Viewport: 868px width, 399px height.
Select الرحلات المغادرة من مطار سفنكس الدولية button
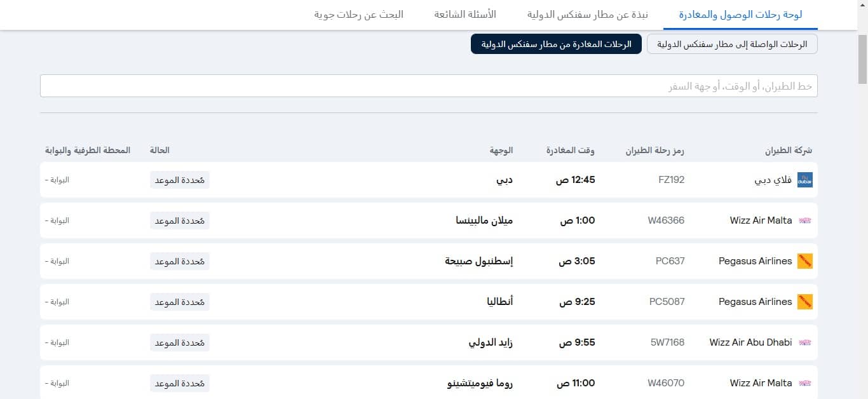point(556,44)
